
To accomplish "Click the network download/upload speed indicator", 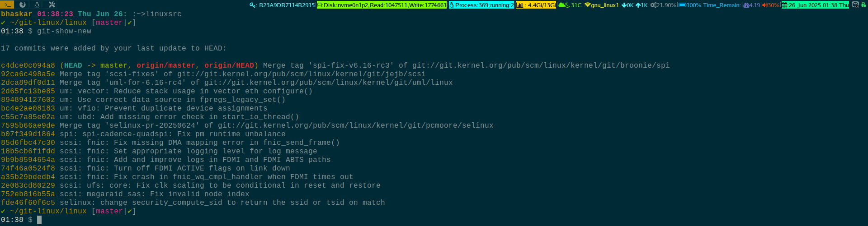I will tap(635, 5).
